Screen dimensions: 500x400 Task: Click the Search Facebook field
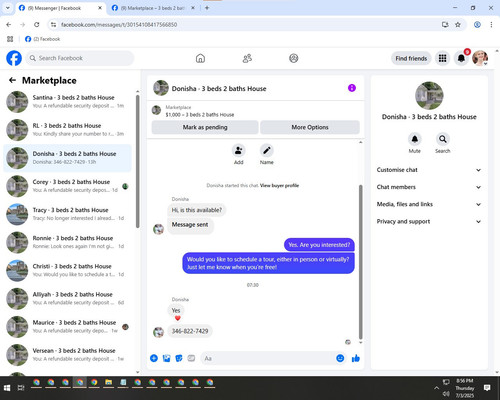(80, 58)
